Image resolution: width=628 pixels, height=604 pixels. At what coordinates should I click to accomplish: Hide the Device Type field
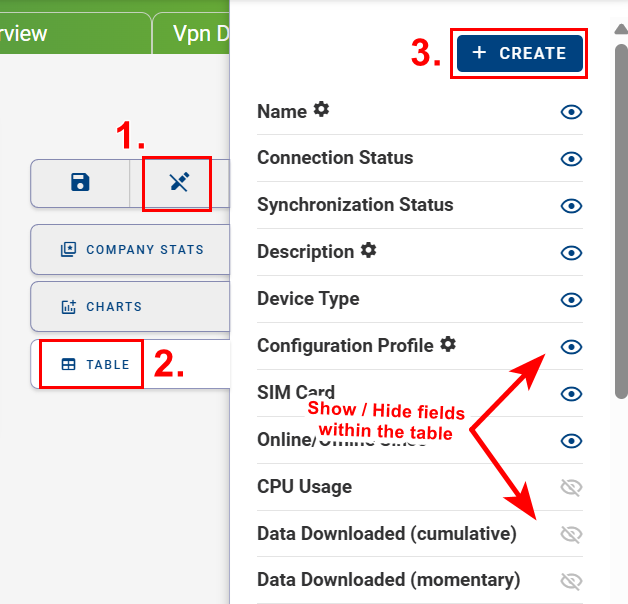[571, 300]
